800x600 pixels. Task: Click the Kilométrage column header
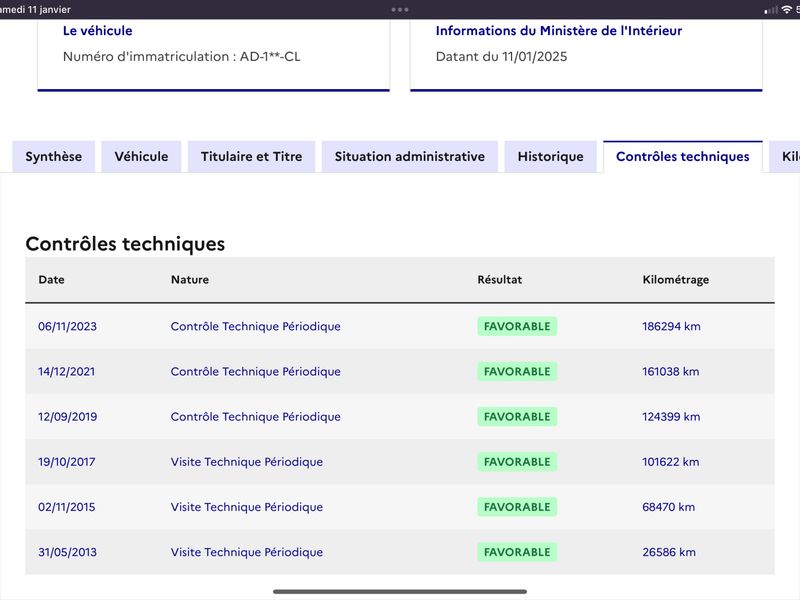point(676,280)
